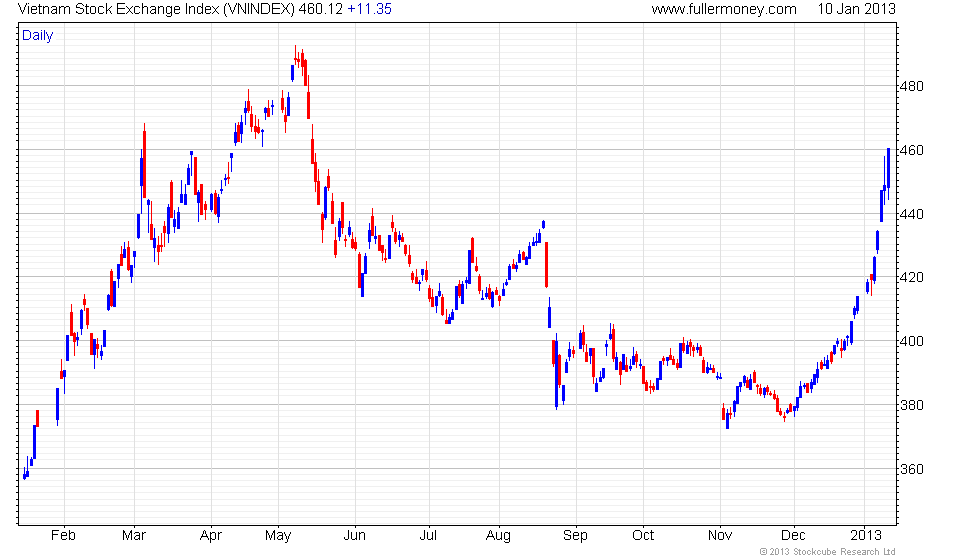Click the Dec month label

coord(793,536)
